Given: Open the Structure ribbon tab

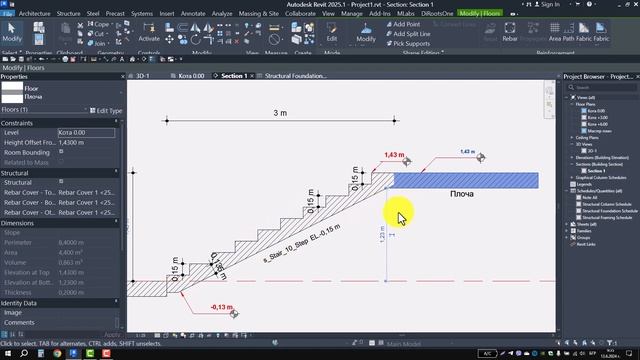Looking at the screenshot, I should tap(68, 13).
